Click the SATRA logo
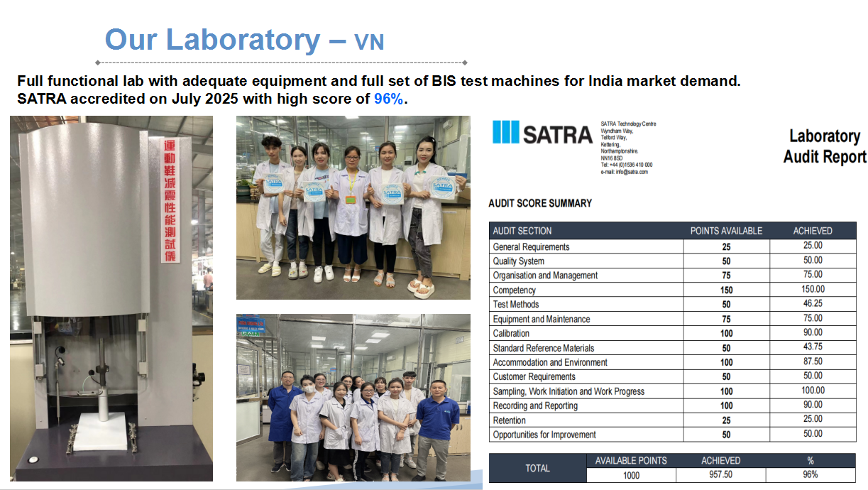The image size is (868, 490). [x=542, y=134]
